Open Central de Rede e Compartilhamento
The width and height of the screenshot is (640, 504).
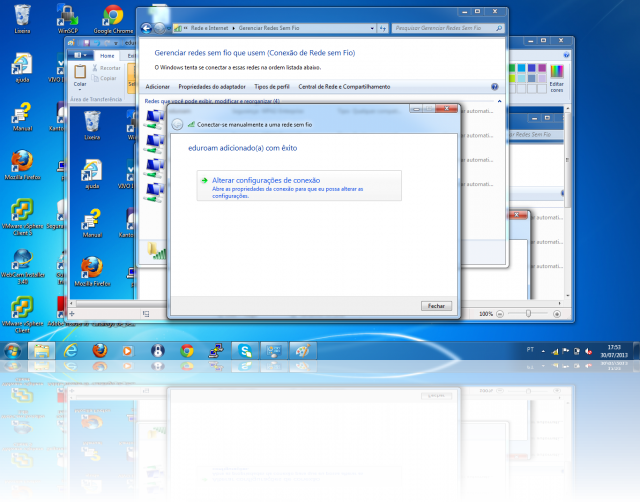coord(344,87)
